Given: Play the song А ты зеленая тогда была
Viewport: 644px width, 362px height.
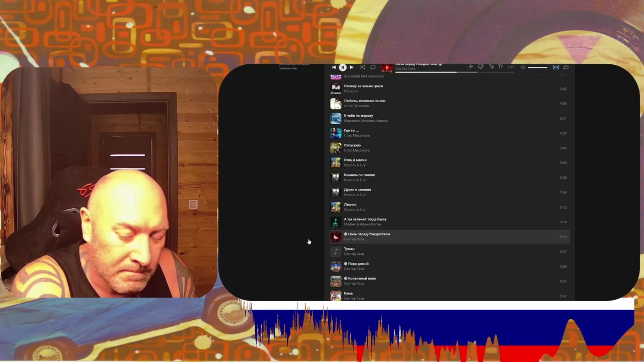Looking at the screenshot, I should (x=365, y=219).
